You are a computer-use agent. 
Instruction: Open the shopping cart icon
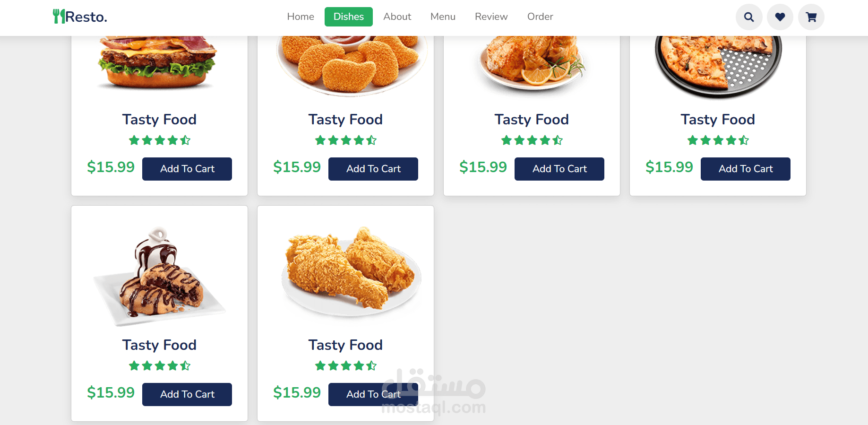pos(811,17)
